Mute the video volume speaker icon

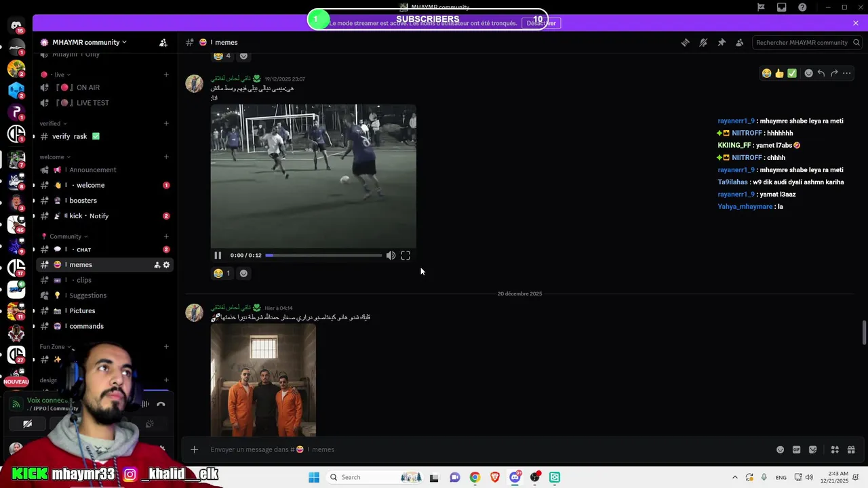point(391,256)
